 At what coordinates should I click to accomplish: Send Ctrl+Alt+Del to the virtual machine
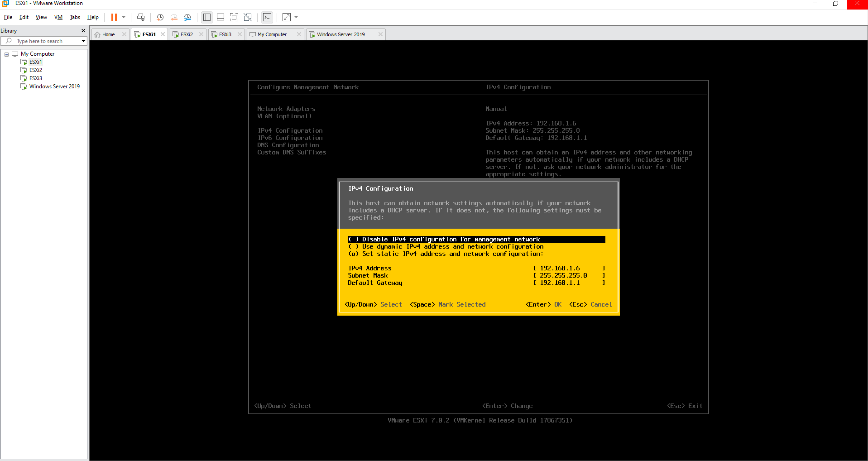(x=141, y=17)
